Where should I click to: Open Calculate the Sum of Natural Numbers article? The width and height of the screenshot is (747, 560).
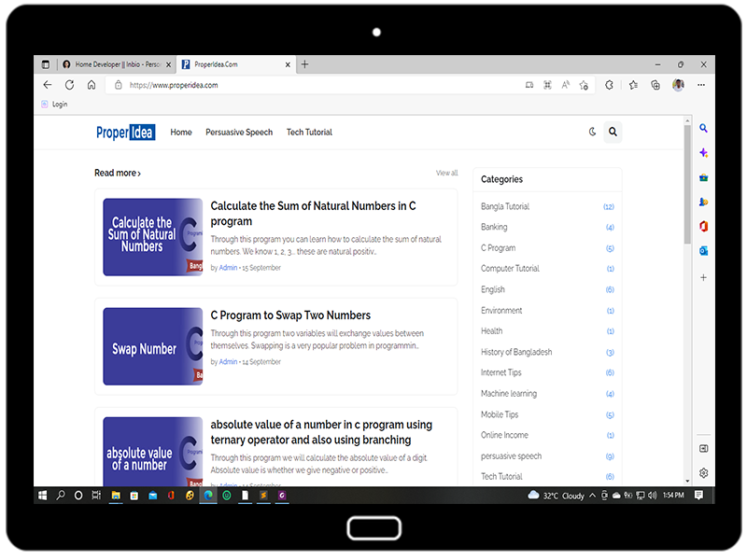pos(313,214)
